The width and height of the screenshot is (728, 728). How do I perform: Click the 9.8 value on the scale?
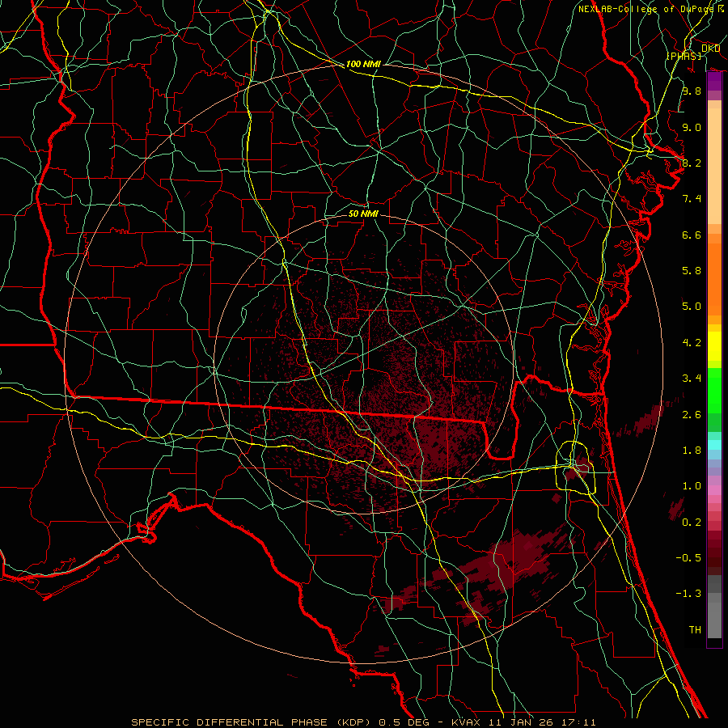[692, 91]
